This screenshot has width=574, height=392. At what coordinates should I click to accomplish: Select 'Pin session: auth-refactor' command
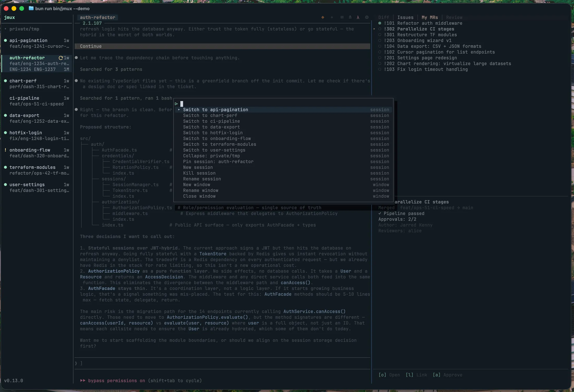(283, 162)
